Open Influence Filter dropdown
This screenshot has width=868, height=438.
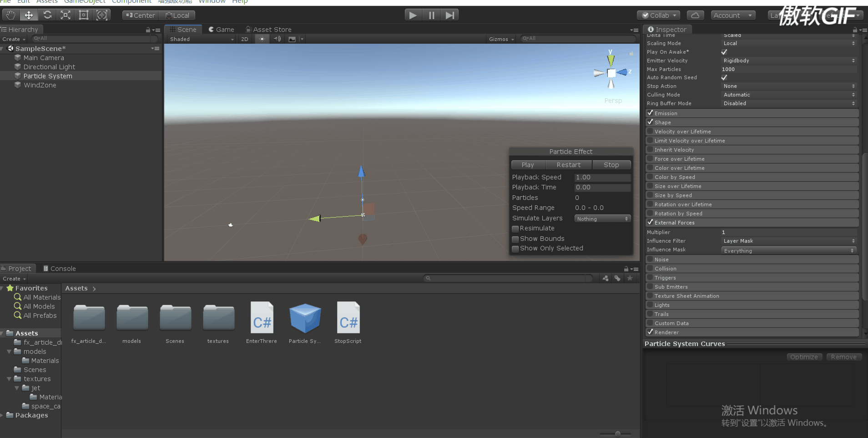(789, 241)
